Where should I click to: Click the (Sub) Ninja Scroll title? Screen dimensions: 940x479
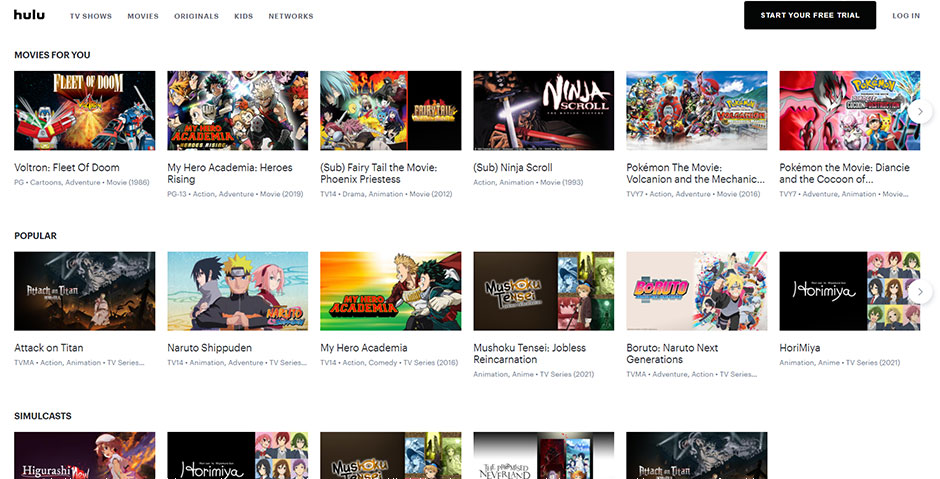(x=513, y=167)
